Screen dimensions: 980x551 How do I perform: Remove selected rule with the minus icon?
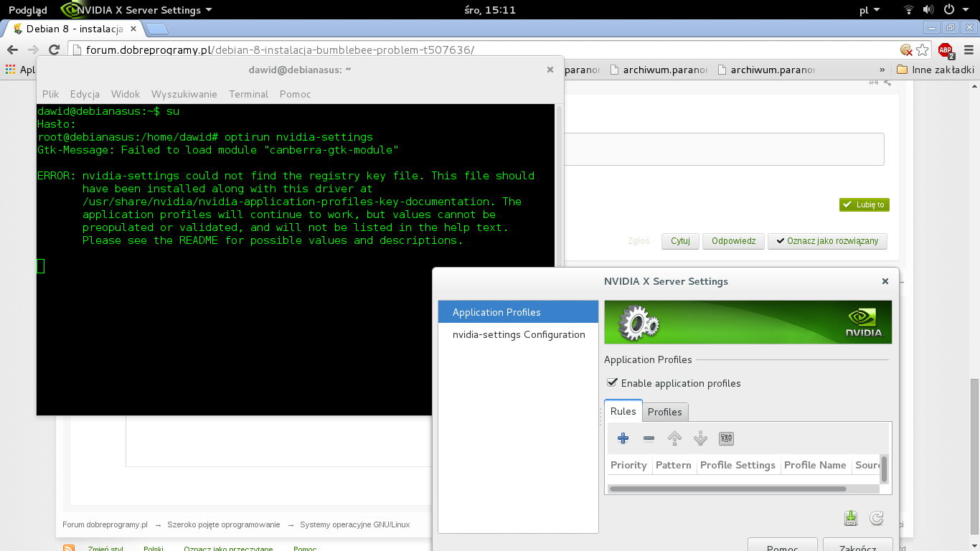[x=649, y=438]
